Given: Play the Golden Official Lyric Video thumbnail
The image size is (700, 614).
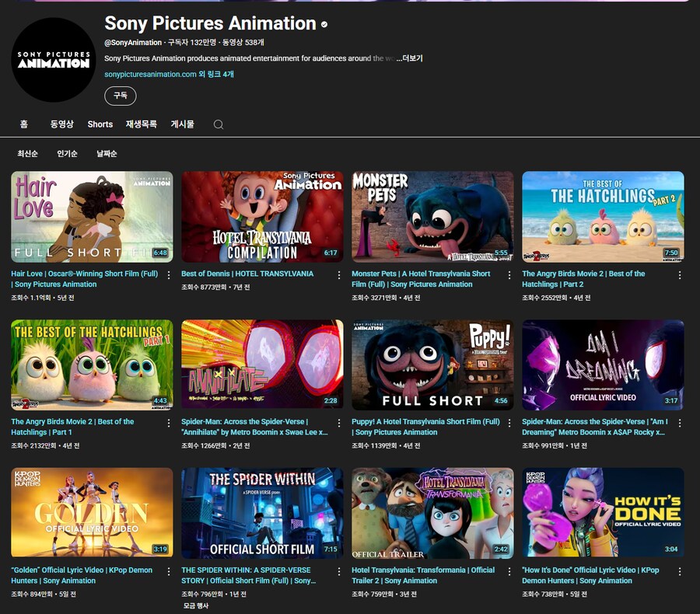Looking at the screenshot, I should tap(92, 513).
